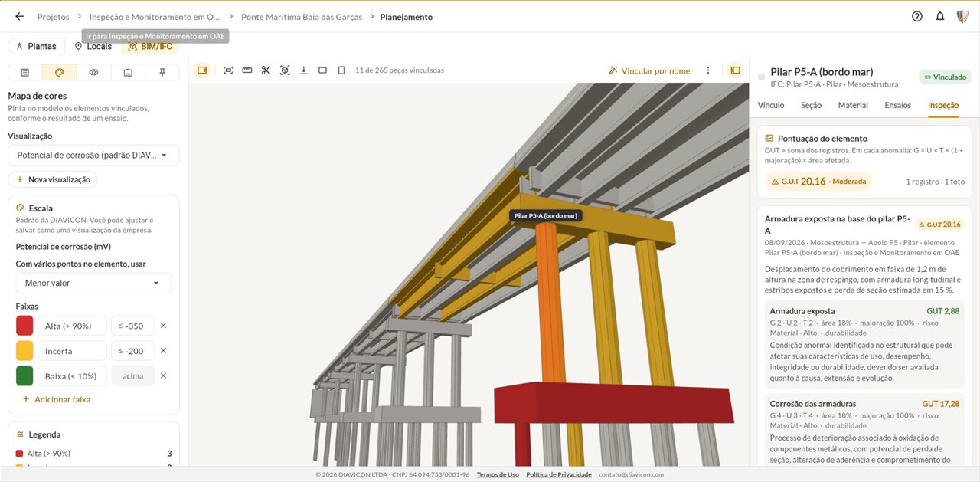
Task: Click the portrait rectangle view icon
Action: 341,70
